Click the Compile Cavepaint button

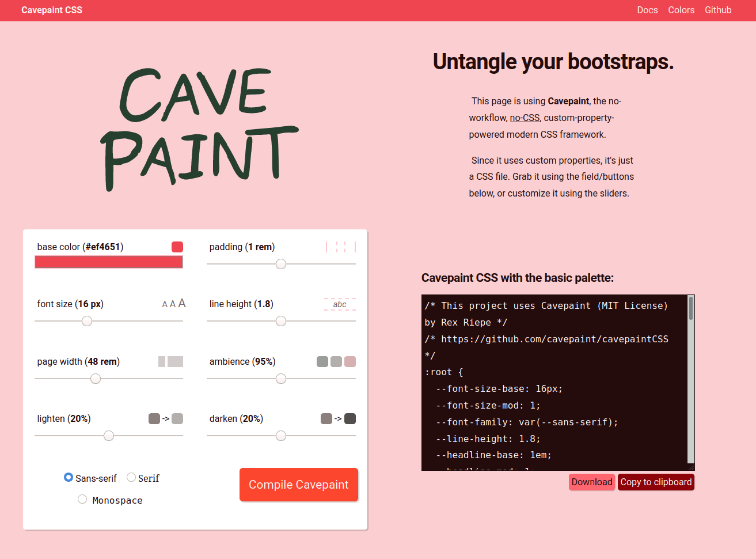tap(299, 485)
